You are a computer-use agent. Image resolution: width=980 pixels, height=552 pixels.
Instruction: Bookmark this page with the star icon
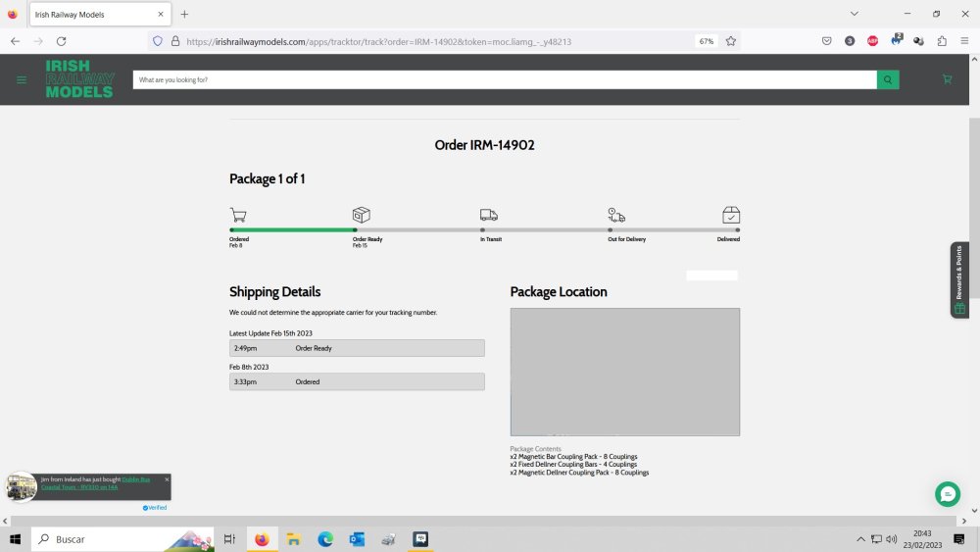pyautogui.click(x=731, y=41)
